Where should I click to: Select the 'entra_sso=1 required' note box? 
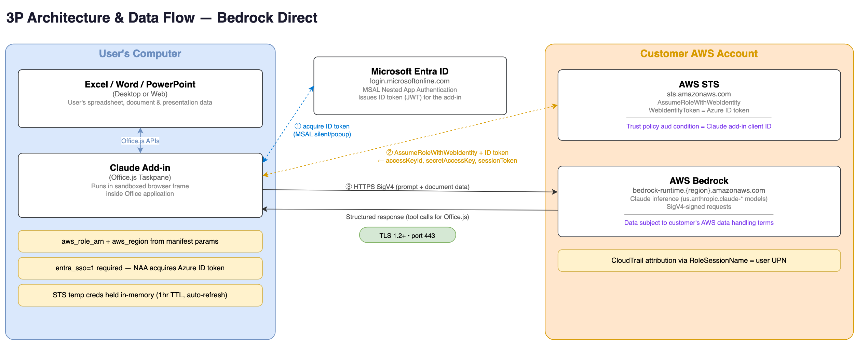[x=140, y=268]
